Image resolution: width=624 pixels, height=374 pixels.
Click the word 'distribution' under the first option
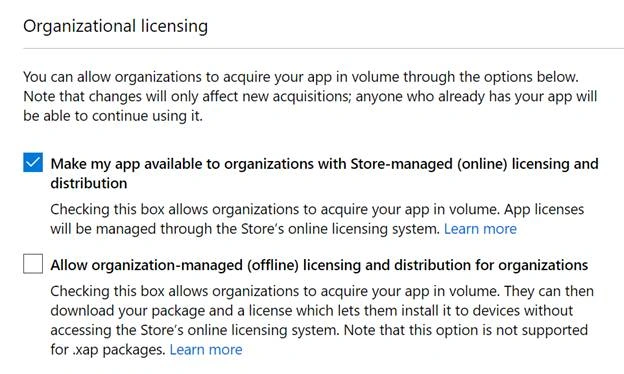pyautogui.click(x=89, y=183)
